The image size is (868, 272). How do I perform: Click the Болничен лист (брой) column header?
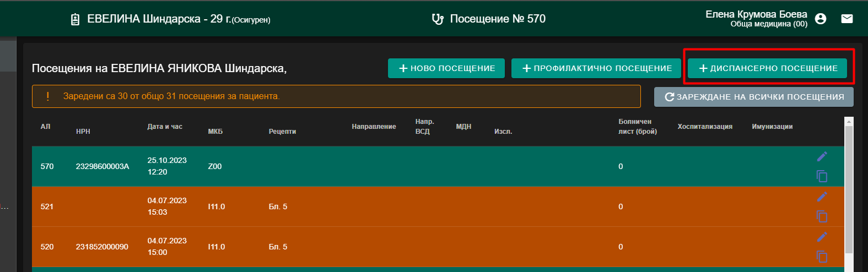click(638, 127)
